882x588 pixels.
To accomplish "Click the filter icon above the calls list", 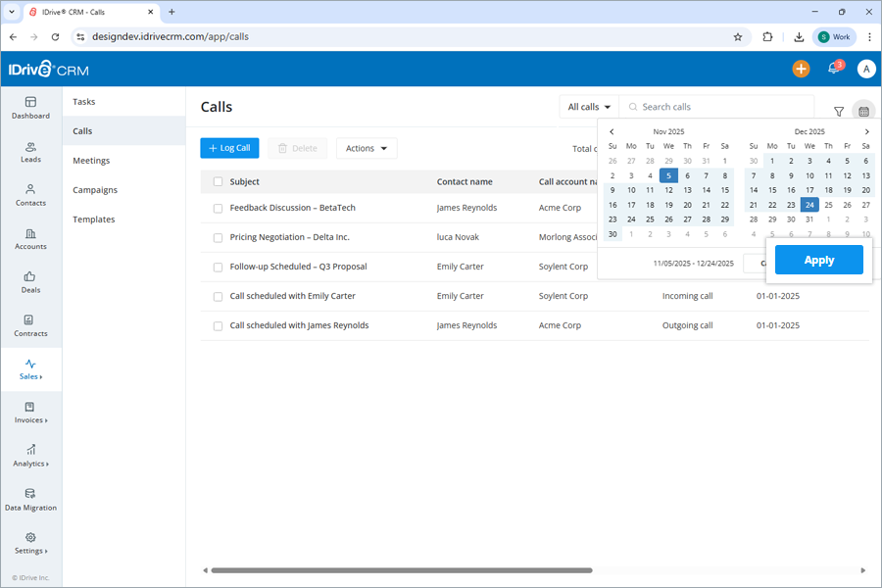I will coord(839,112).
